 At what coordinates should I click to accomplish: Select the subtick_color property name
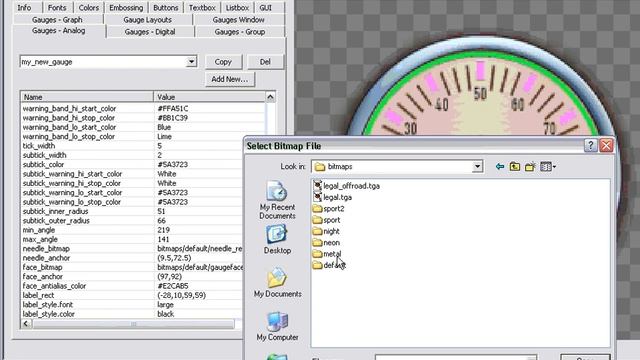[x=44, y=164]
